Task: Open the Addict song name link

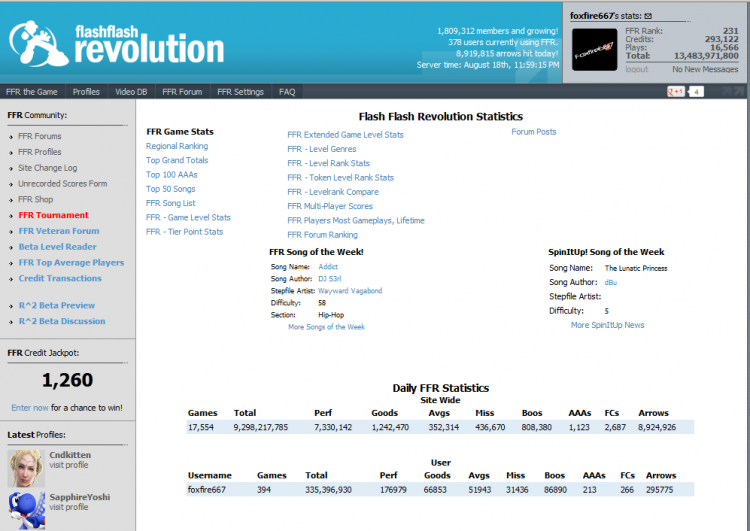Action: point(328,266)
